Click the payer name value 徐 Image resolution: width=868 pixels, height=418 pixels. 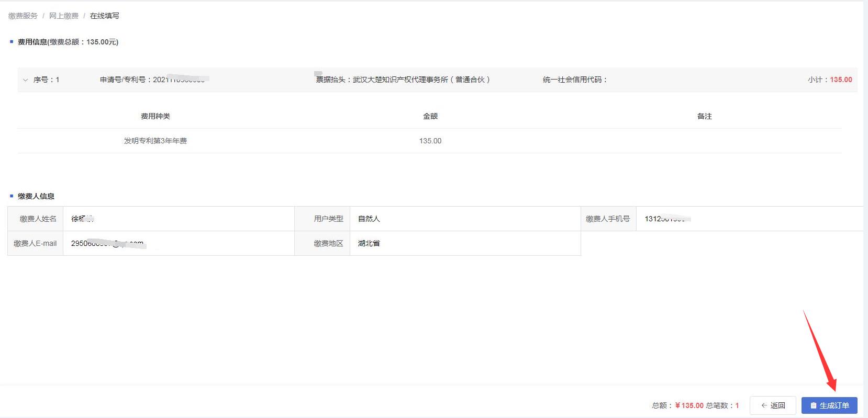click(82, 219)
